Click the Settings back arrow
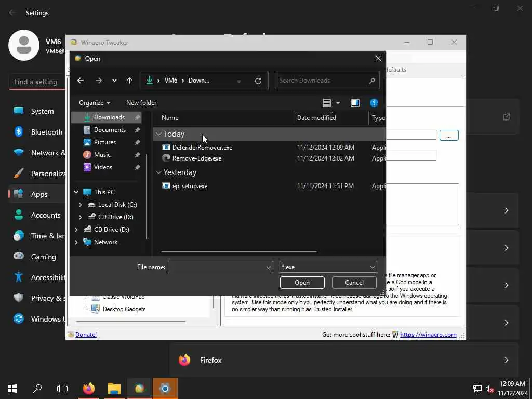 [12, 12]
